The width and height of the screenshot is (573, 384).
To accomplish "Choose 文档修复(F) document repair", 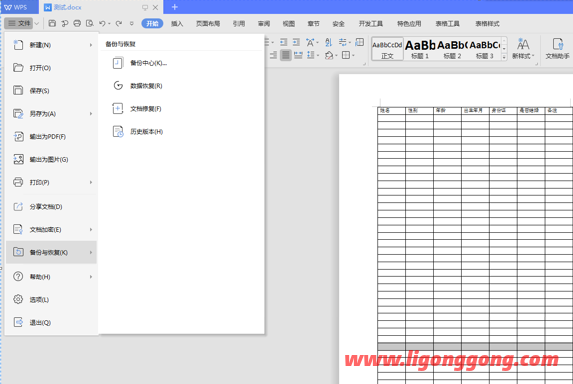I will (x=145, y=109).
